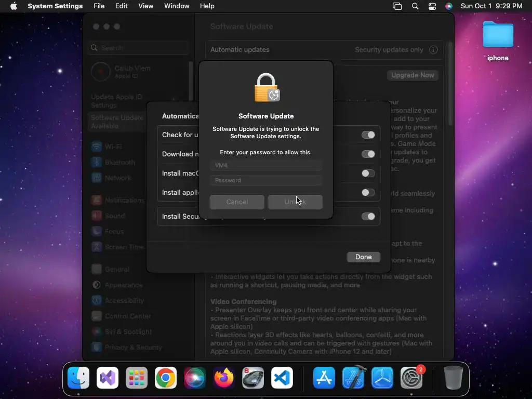
Task: Click the Screen Time hourglass icon
Action: tap(97, 247)
